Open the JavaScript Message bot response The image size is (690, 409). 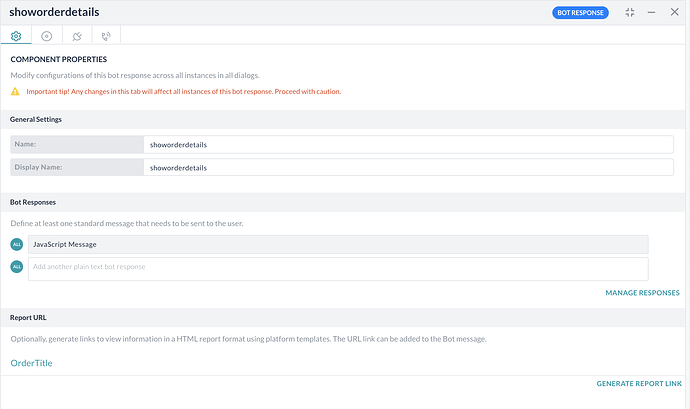(338, 244)
